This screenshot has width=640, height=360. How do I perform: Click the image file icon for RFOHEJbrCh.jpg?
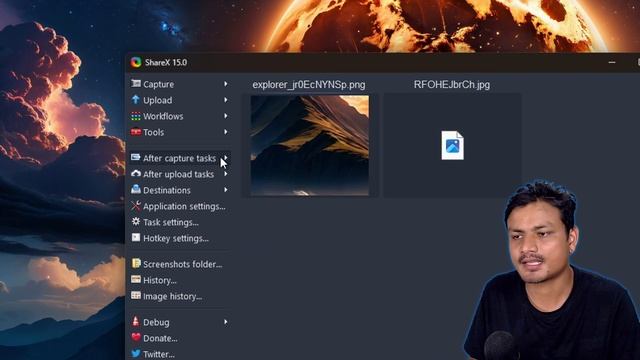click(452, 145)
